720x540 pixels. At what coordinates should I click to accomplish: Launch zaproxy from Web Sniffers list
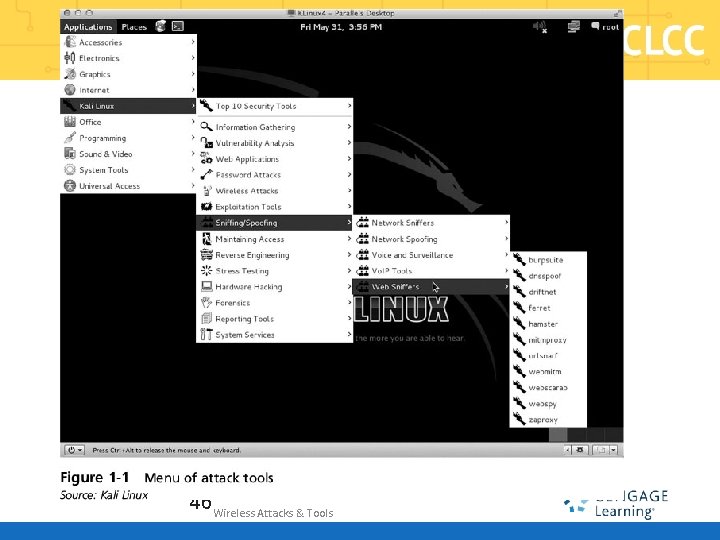pos(548,420)
